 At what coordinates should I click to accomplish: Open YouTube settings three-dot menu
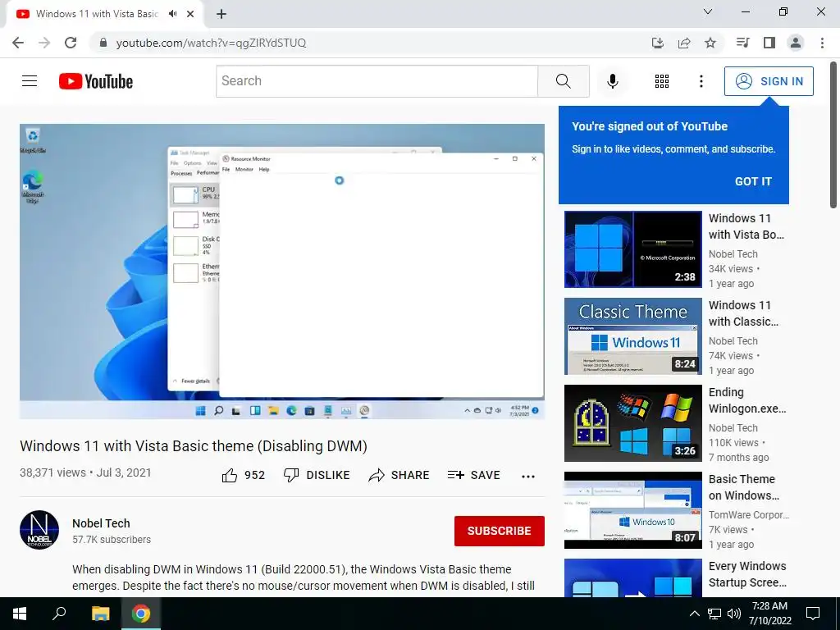click(701, 81)
